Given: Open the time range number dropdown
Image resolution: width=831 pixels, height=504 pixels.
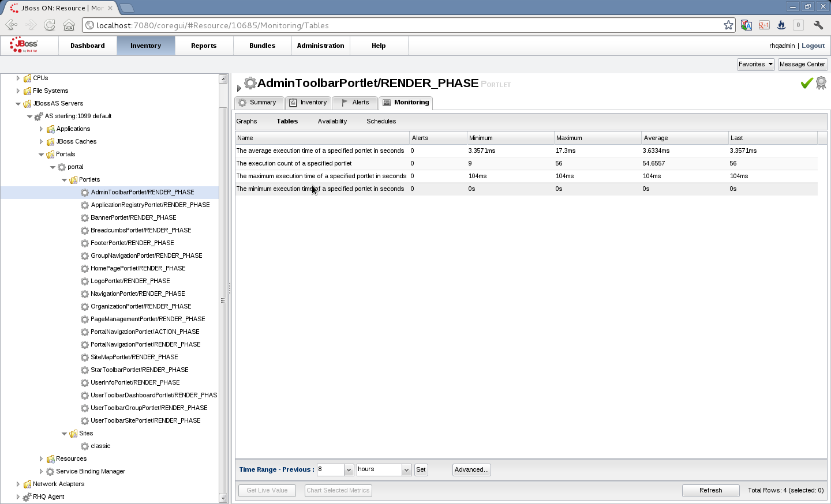Looking at the screenshot, I should 349,470.
